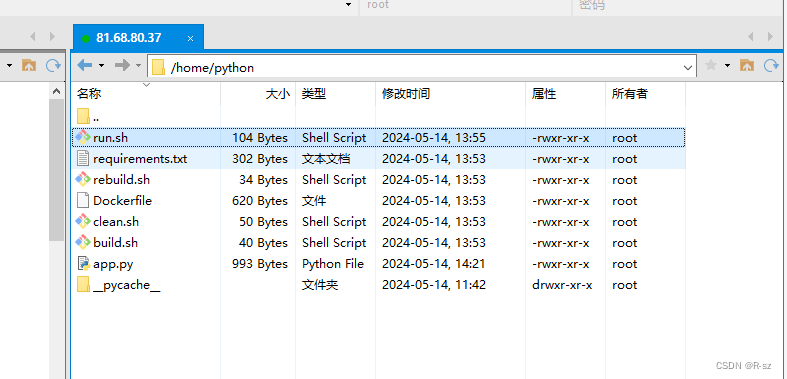Select the Dockerfile entry

pyautogui.click(x=379, y=201)
